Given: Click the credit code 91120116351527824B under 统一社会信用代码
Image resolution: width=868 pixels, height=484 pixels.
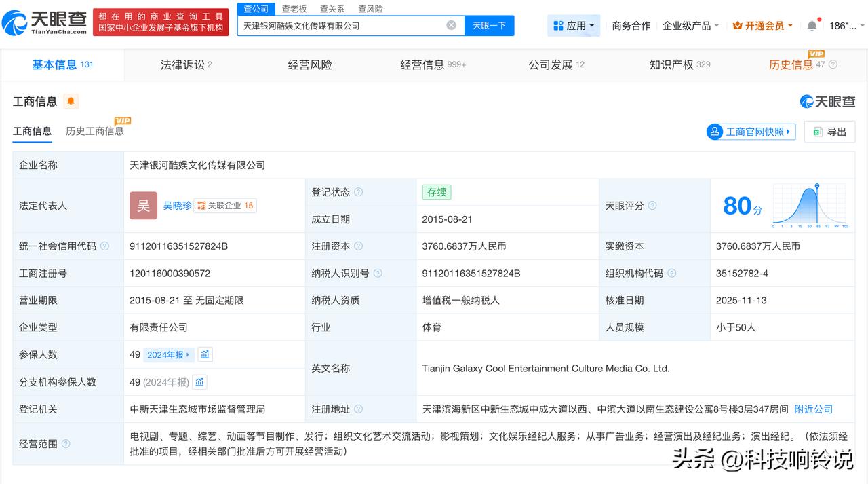Looking at the screenshot, I should 178,246.
